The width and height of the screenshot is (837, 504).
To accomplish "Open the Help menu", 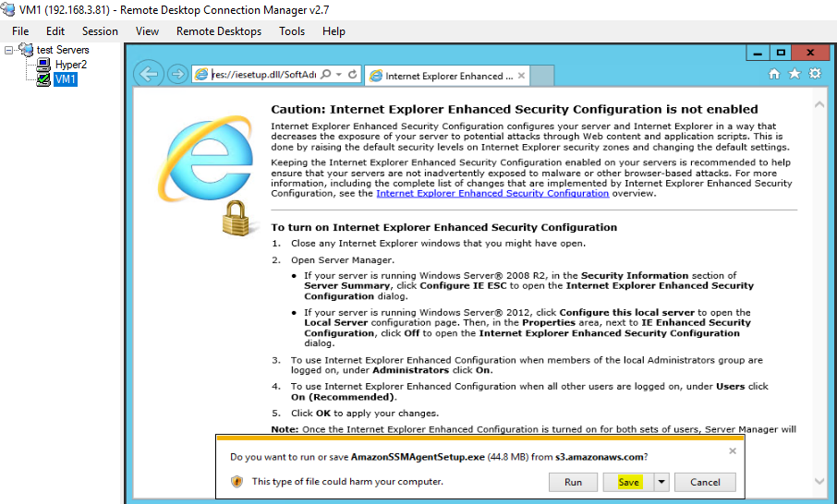I will coord(334,31).
